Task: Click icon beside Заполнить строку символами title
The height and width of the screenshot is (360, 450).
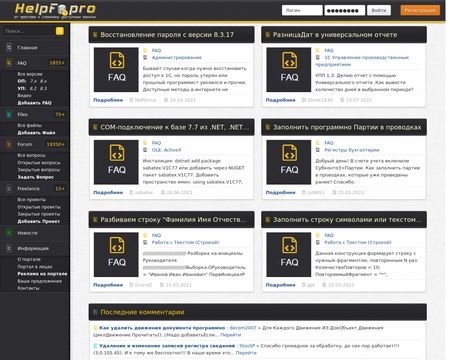Action: tap(268, 220)
